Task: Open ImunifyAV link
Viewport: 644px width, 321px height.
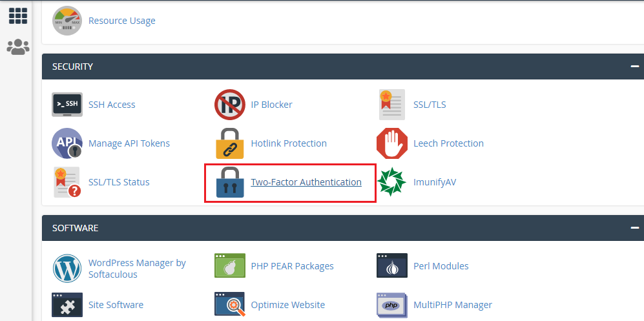Action: click(x=435, y=182)
